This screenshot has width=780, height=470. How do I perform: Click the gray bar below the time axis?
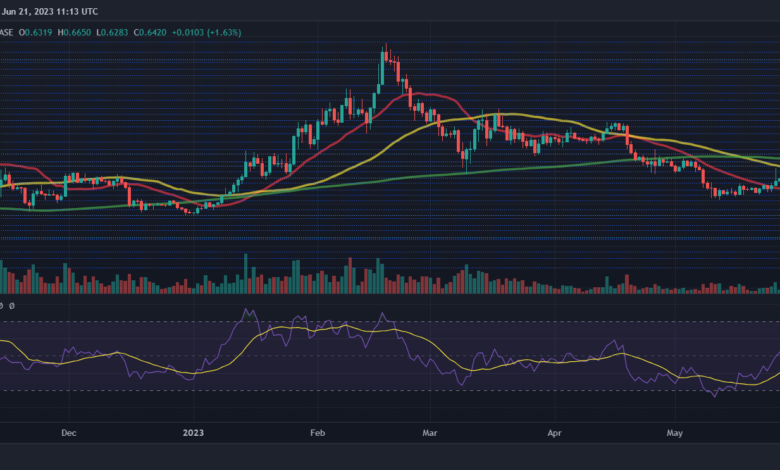[390, 458]
